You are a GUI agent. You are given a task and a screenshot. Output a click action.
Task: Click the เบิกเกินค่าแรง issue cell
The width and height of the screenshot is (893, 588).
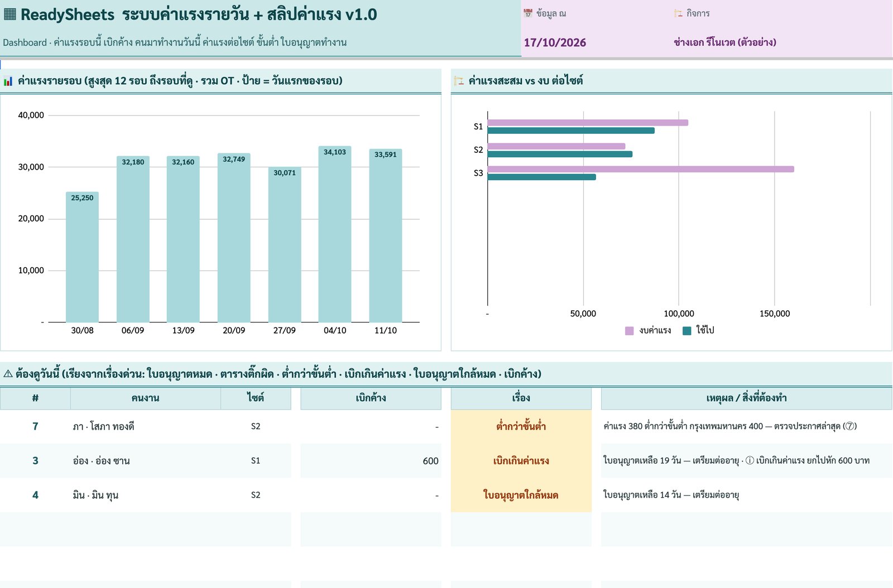coord(521,461)
